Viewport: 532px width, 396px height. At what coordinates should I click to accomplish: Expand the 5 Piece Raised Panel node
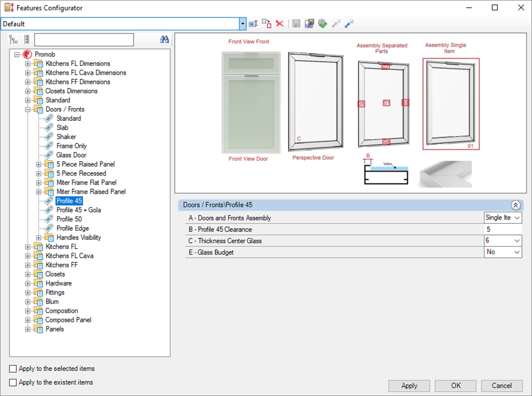[39, 164]
